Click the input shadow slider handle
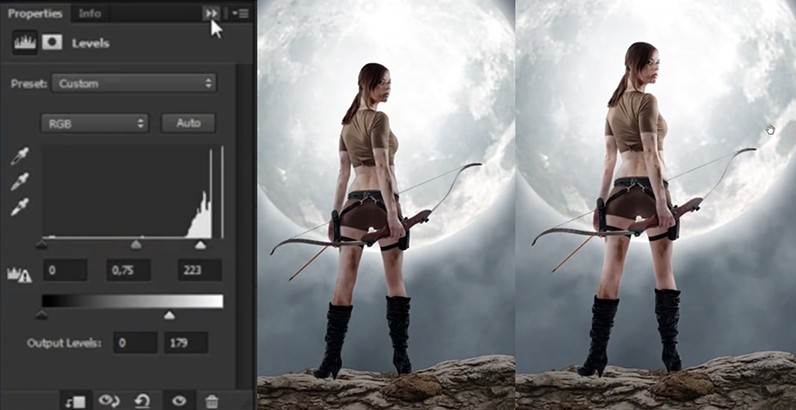 pyautogui.click(x=42, y=245)
